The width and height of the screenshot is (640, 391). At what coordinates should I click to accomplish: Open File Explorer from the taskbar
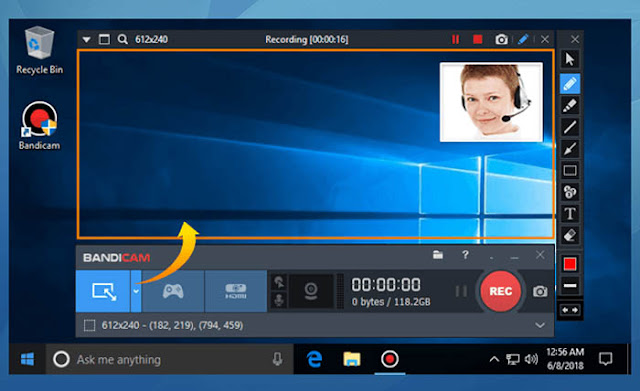[352, 360]
